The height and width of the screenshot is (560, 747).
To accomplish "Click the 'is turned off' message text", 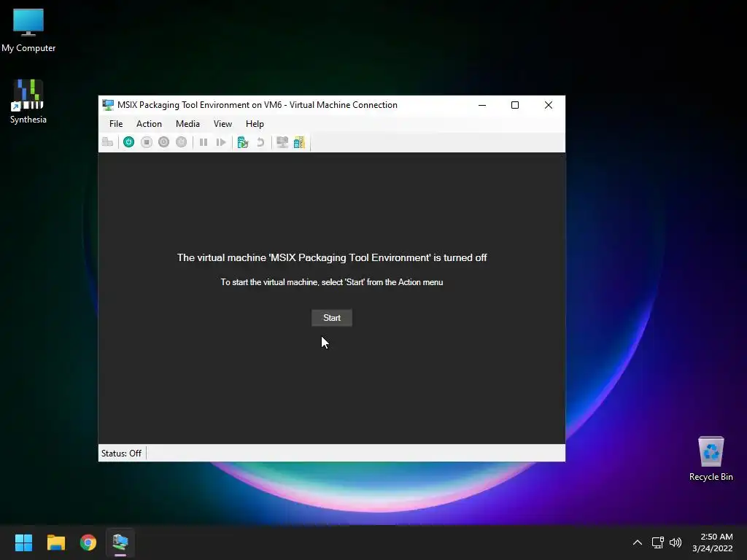I will tap(332, 257).
